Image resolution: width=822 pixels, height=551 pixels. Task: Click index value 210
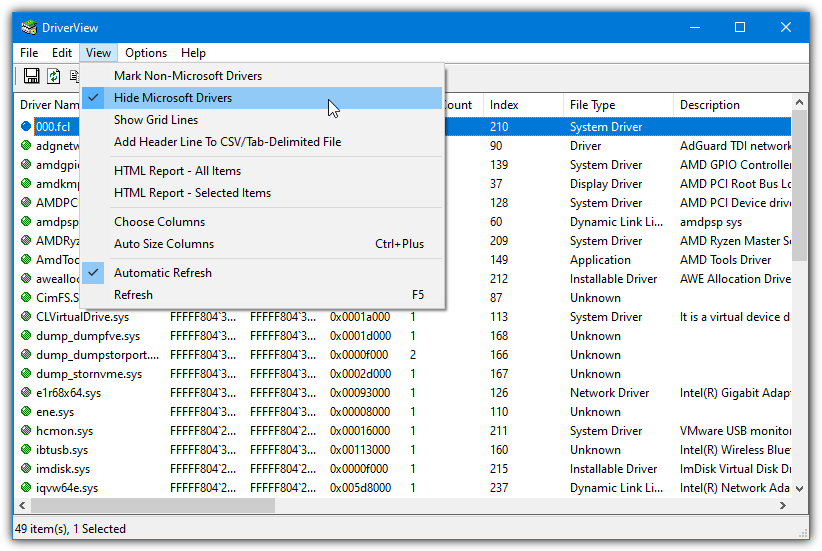[499, 126]
